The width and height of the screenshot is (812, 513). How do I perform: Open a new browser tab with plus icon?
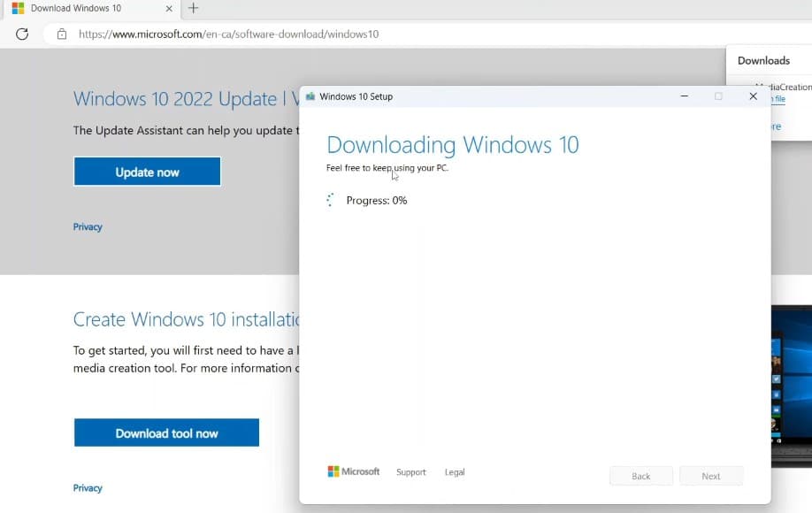click(193, 9)
